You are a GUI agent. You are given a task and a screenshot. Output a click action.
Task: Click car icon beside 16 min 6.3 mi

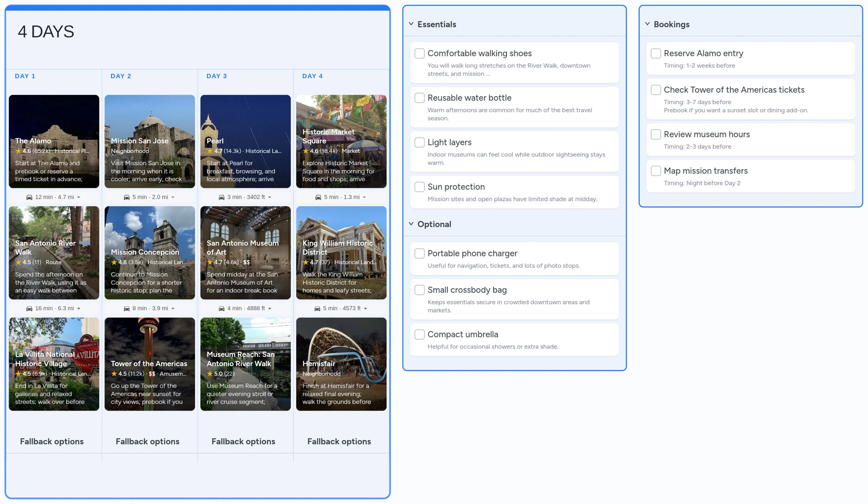tap(29, 308)
